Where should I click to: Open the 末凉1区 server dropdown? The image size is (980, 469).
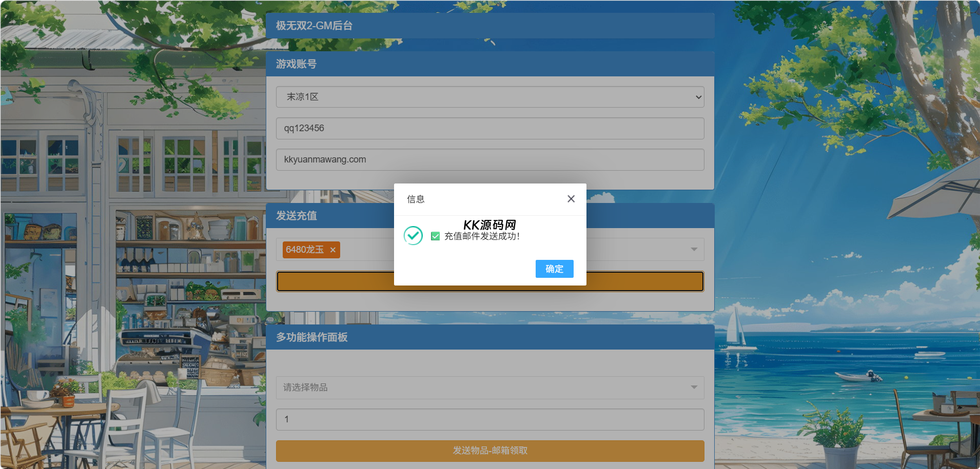489,97
